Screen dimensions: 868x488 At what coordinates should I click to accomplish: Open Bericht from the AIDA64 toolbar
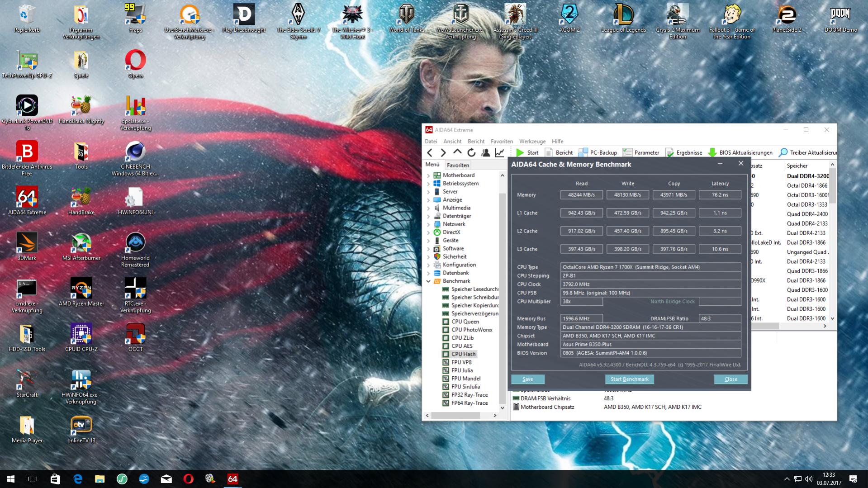tap(559, 153)
